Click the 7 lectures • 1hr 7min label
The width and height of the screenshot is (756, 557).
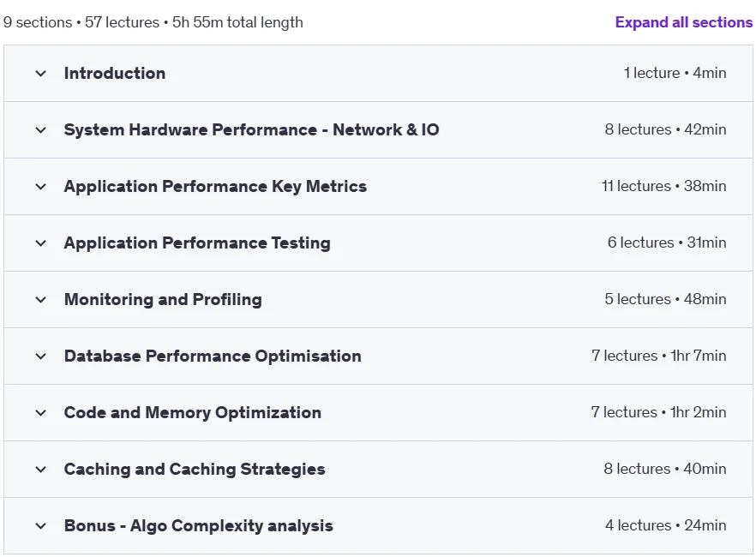658,356
